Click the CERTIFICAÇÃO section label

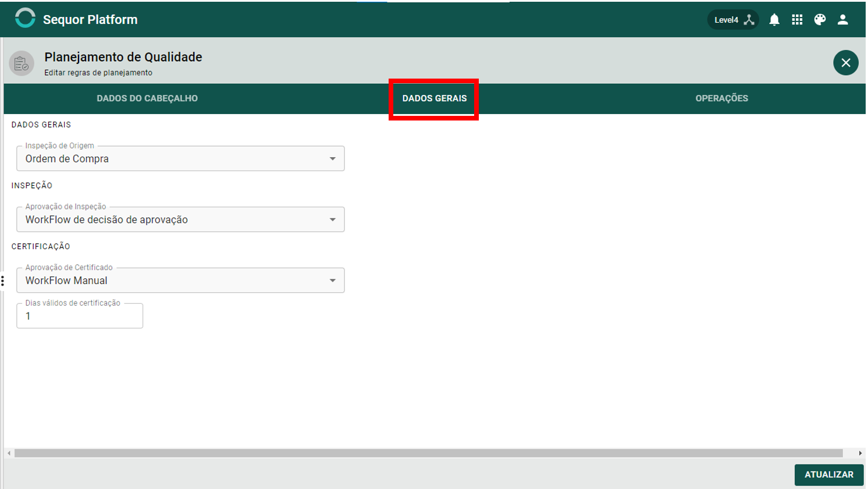[x=41, y=247]
